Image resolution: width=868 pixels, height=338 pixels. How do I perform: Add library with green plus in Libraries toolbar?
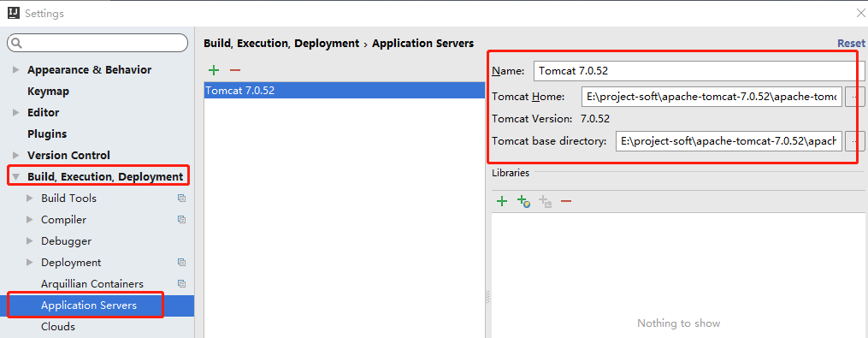click(502, 201)
